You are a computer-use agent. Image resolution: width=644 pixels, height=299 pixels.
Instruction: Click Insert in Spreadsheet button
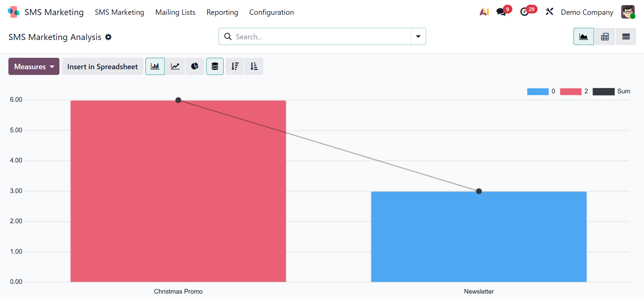pyautogui.click(x=102, y=67)
